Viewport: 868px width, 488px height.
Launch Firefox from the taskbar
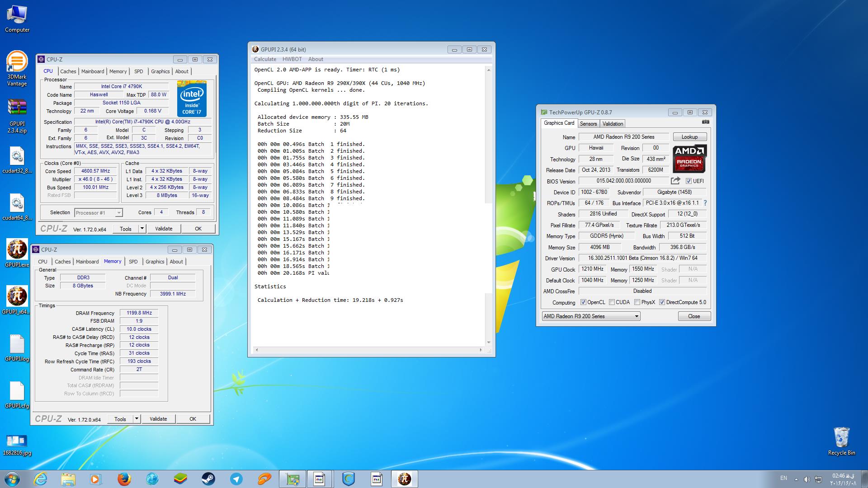pos(124,479)
